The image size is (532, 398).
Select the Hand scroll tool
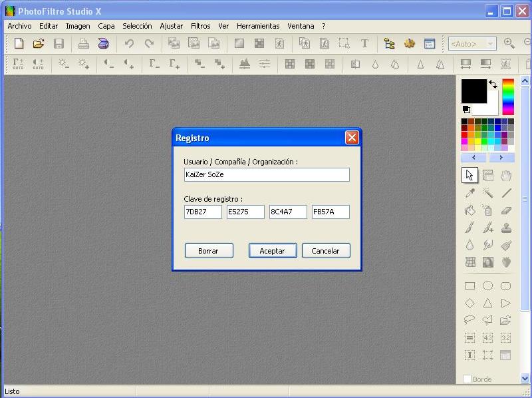[506, 175]
